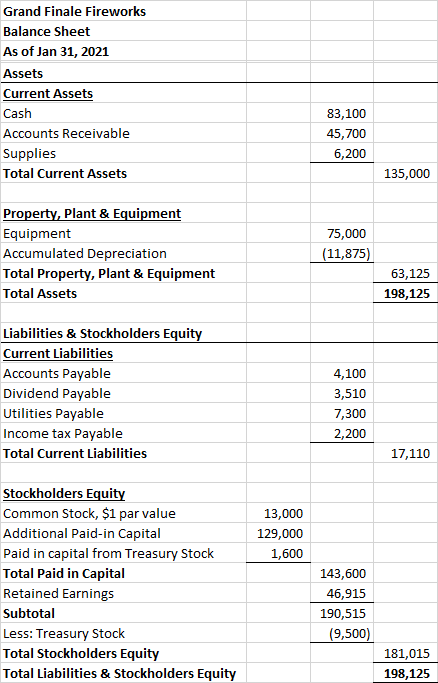The width and height of the screenshot is (438, 683).
Task: Select the bottom-row total 198,125
Action: (x=407, y=674)
